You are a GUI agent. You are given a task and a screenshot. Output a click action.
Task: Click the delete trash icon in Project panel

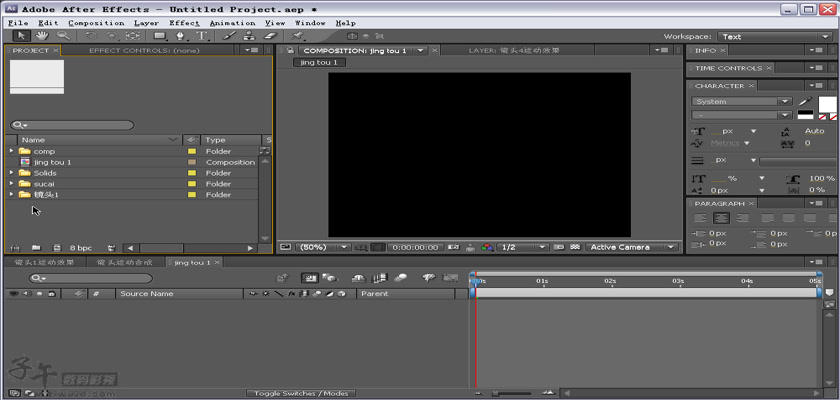coord(111,248)
